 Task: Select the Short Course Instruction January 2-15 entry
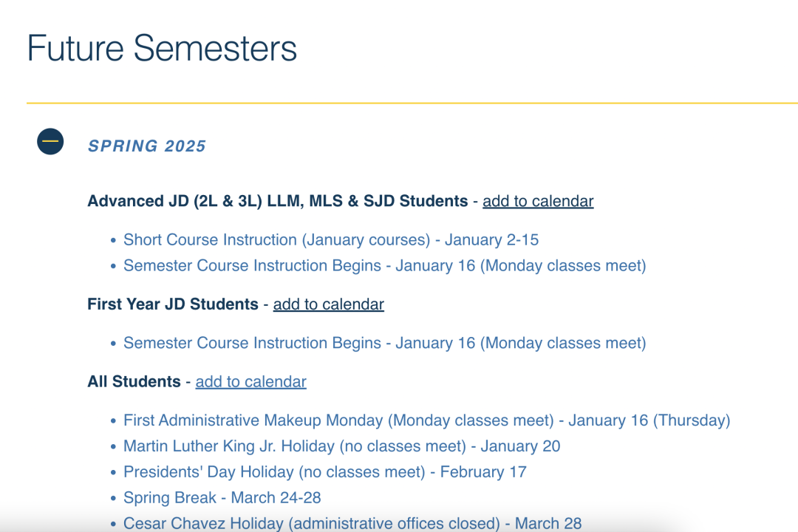[331, 239]
